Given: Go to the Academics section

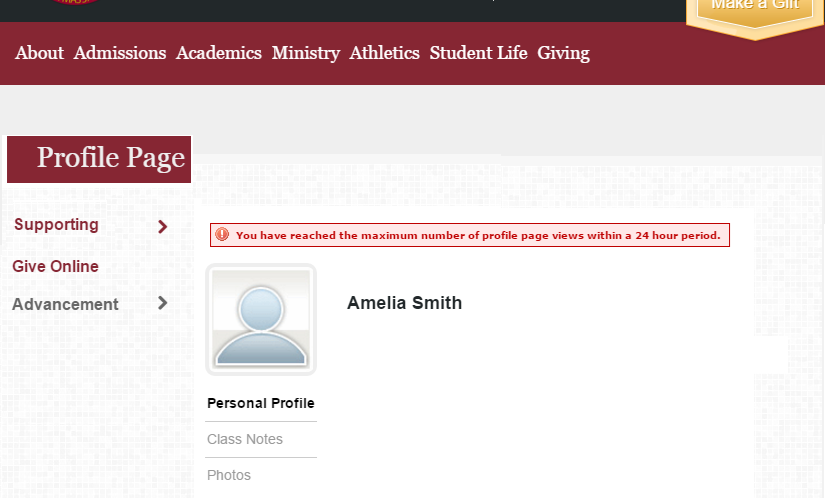Looking at the screenshot, I should pyautogui.click(x=219, y=53).
